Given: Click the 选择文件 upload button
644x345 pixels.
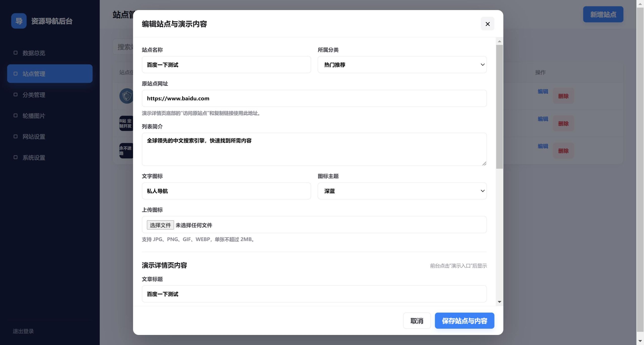Looking at the screenshot, I should pyautogui.click(x=160, y=225).
